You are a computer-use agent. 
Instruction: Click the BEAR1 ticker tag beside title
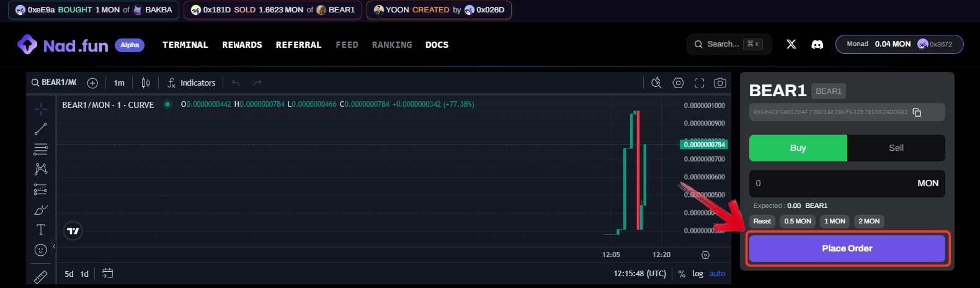829,91
